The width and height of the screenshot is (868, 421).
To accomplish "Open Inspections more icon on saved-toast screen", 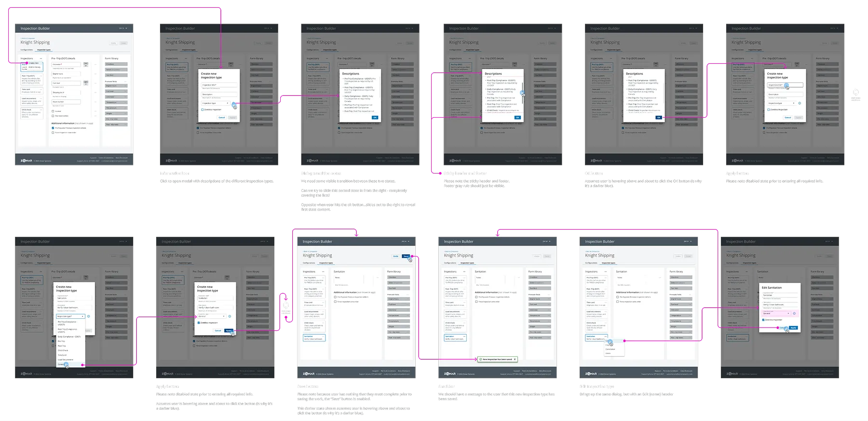I will (x=464, y=272).
